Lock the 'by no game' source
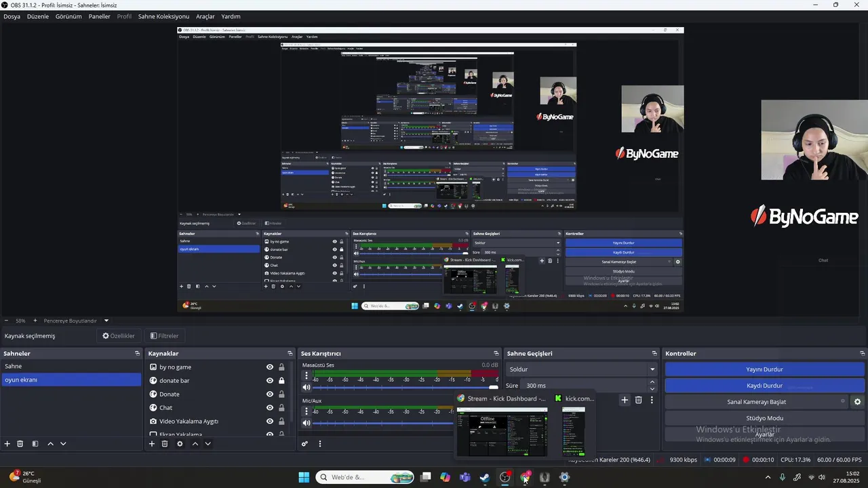The width and height of the screenshot is (868, 488). [x=281, y=367]
